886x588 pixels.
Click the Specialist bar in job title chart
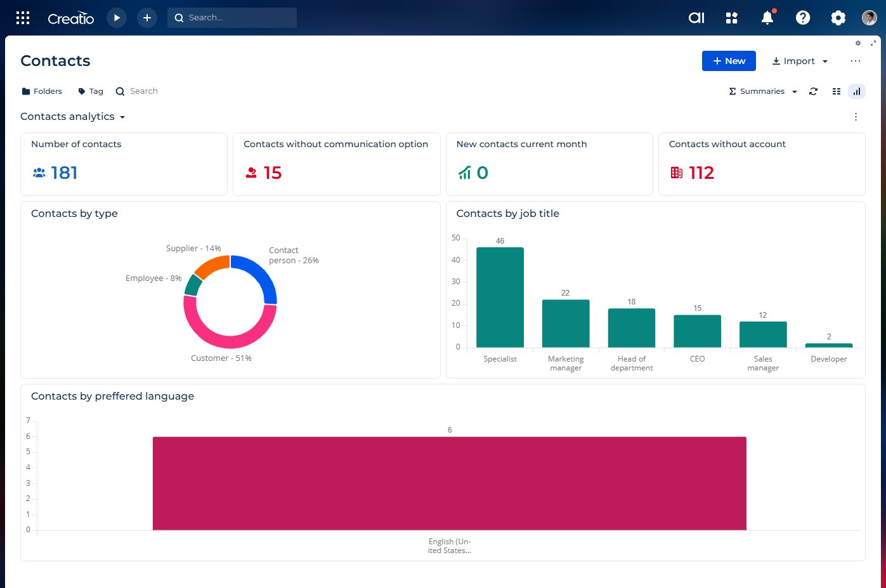click(500, 297)
